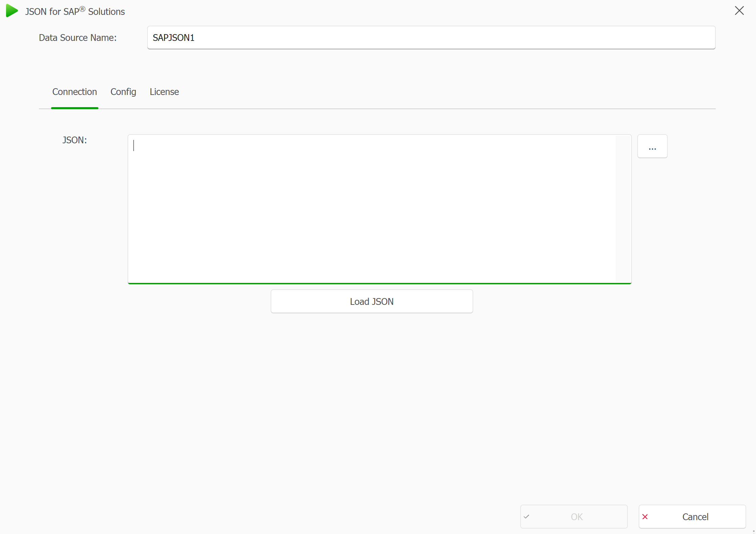The image size is (756, 534).
Task: Select the License tab
Action: 164,92
